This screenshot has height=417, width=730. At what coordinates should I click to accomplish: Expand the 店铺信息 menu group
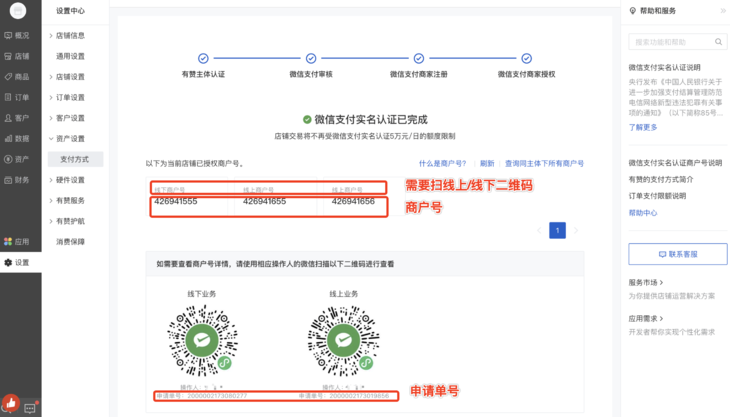point(68,35)
